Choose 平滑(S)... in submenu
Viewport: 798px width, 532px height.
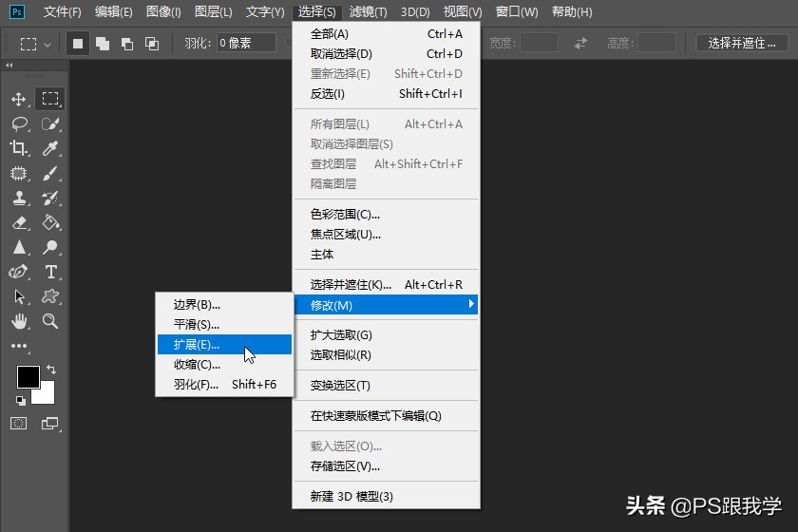pos(224,324)
